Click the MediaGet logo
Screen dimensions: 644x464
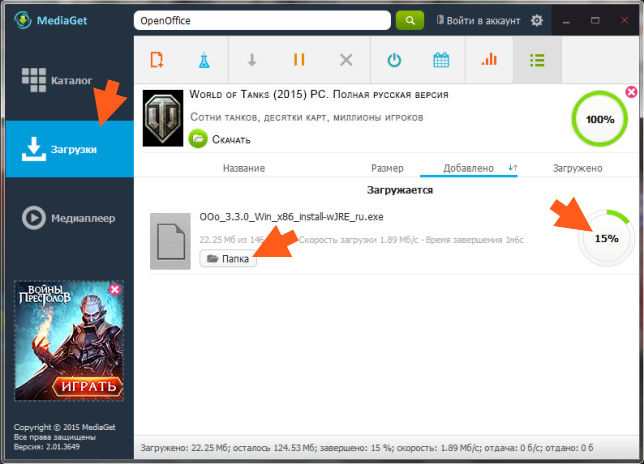[51, 20]
